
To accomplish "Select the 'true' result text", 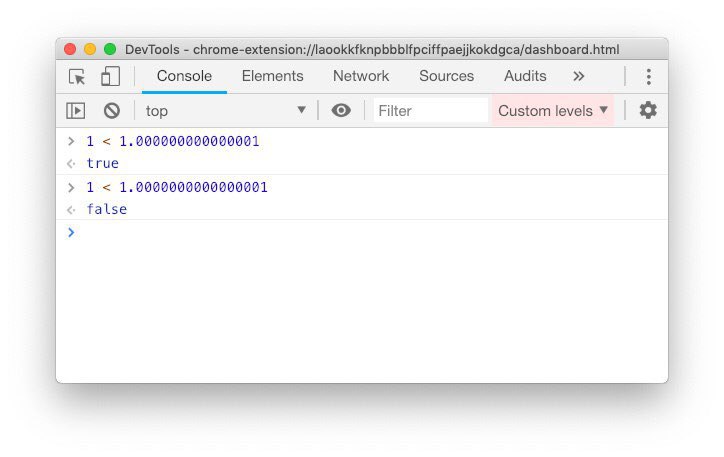I will coord(103,163).
